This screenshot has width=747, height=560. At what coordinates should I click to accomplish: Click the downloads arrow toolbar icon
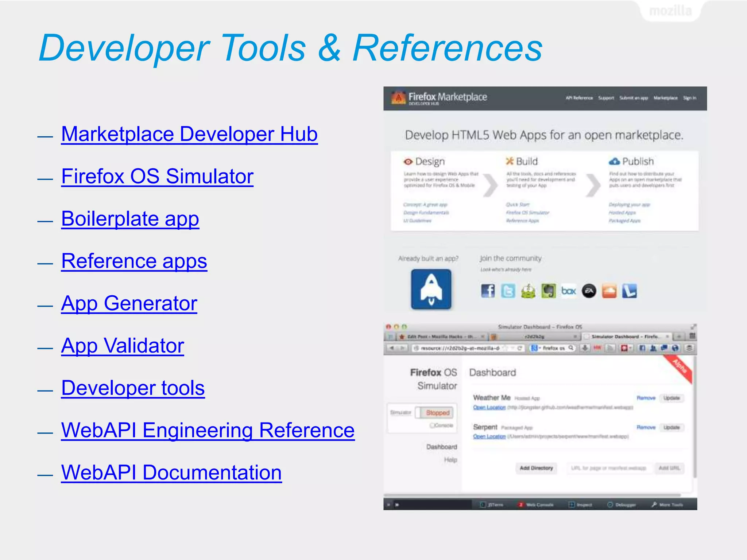tap(585, 348)
